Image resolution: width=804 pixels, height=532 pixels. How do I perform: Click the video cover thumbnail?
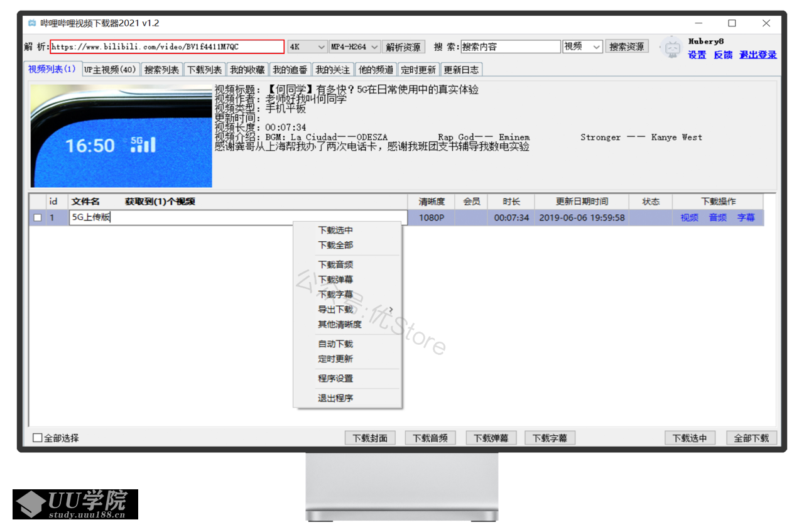pos(122,136)
